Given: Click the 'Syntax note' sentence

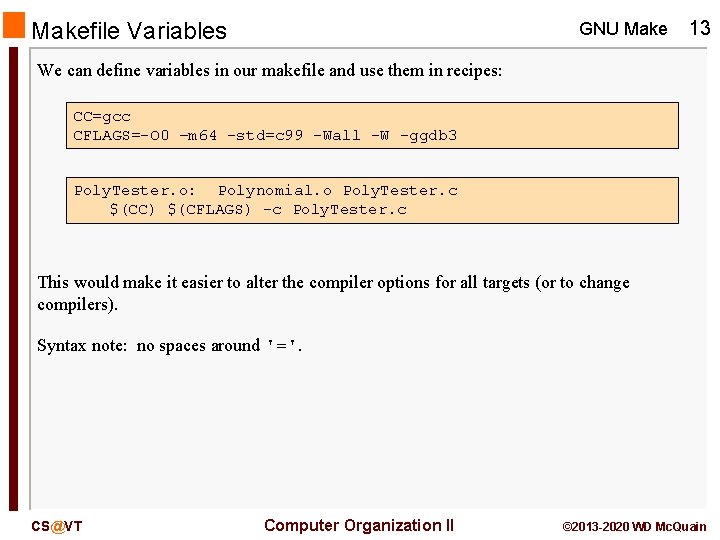Looking at the screenshot, I should click(x=169, y=345).
